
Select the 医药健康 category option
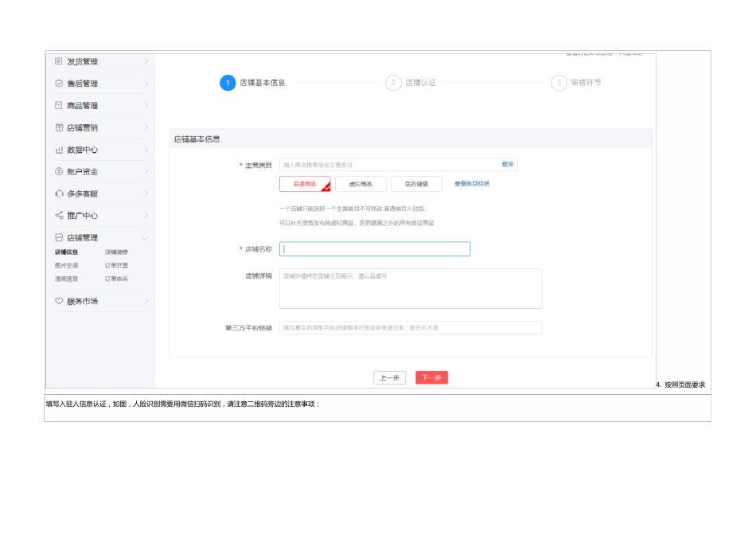pos(416,184)
